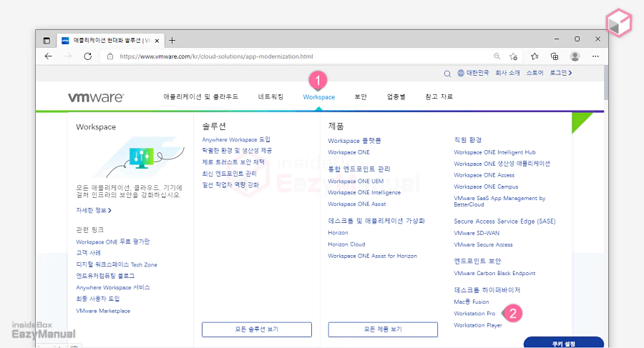The width and height of the screenshot is (644, 348).
Task: Click the site lock icon in address bar
Action: click(110, 56)
